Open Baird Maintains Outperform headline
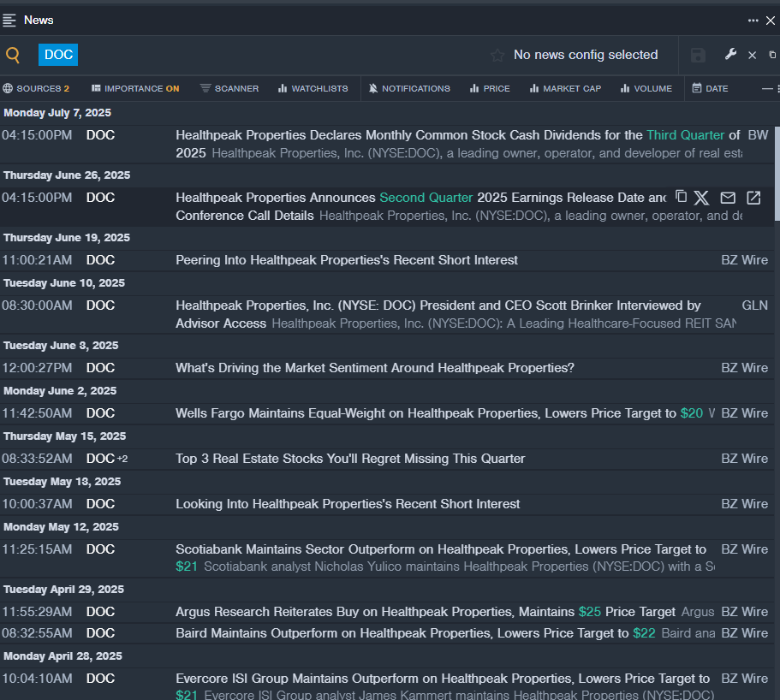The width and height of the screenshot is (780, 700). point(415,633)
